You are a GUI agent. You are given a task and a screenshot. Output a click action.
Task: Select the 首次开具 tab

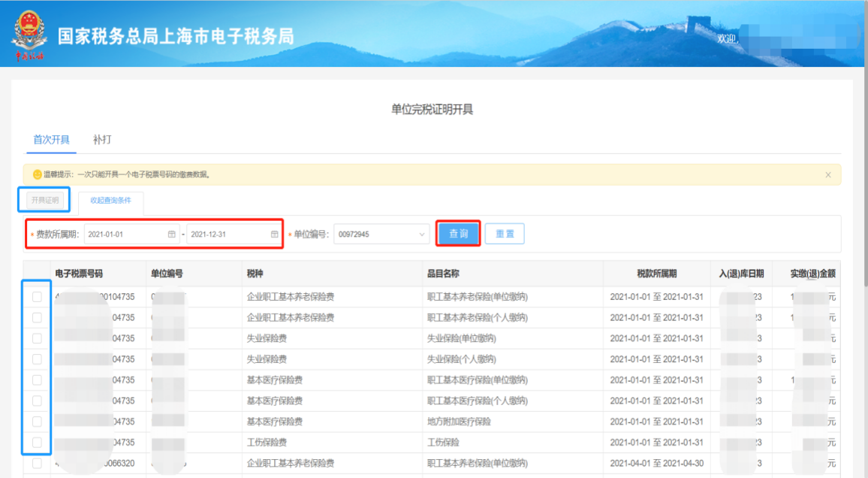[51, 140]
